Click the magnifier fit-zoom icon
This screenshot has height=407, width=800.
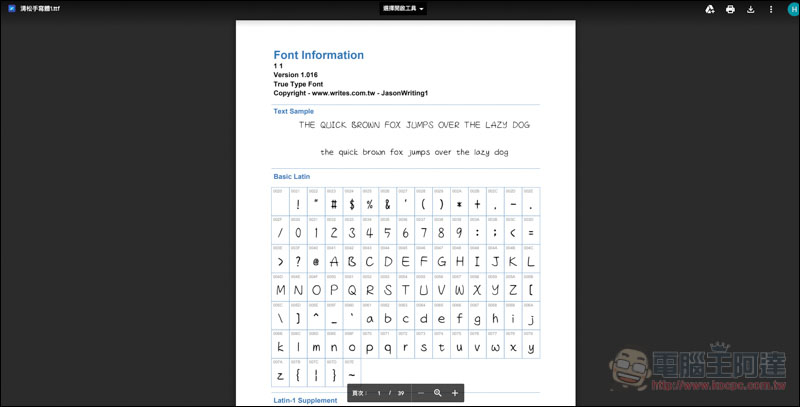(438, 393)
